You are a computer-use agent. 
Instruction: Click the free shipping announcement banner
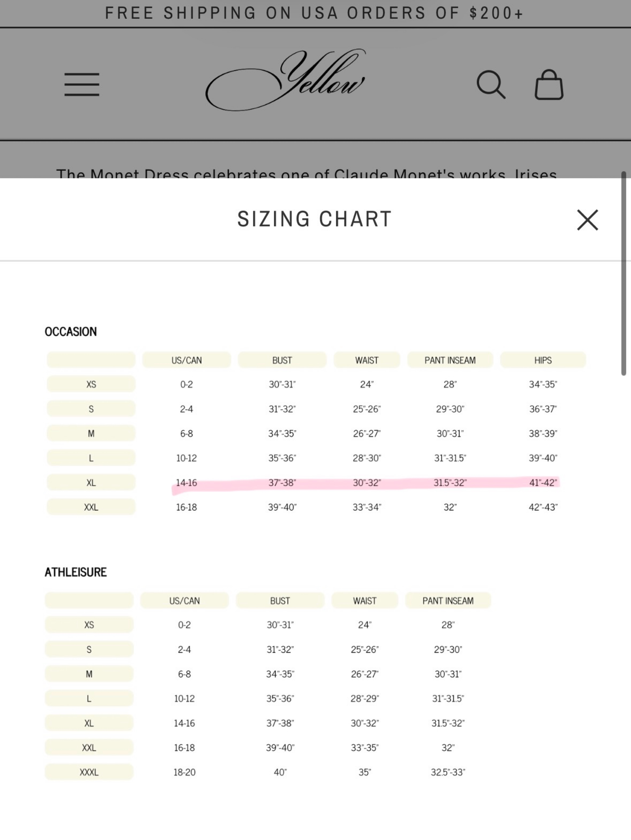point(314,13)
